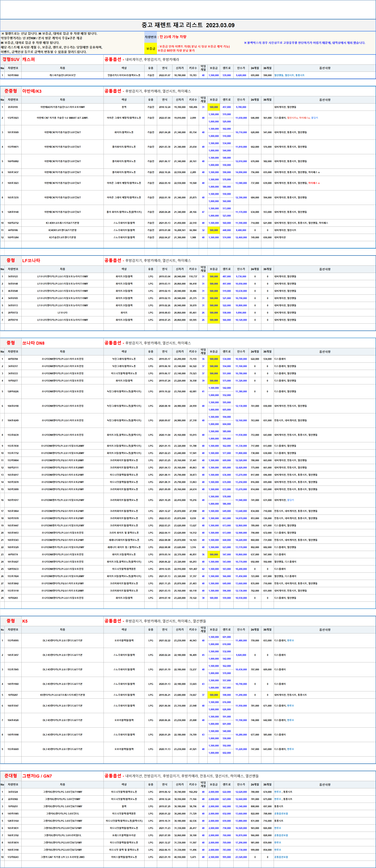Click the red 'K5' section title
The width and height of the screenshot is (376, 868).
[x=25, y=621]
